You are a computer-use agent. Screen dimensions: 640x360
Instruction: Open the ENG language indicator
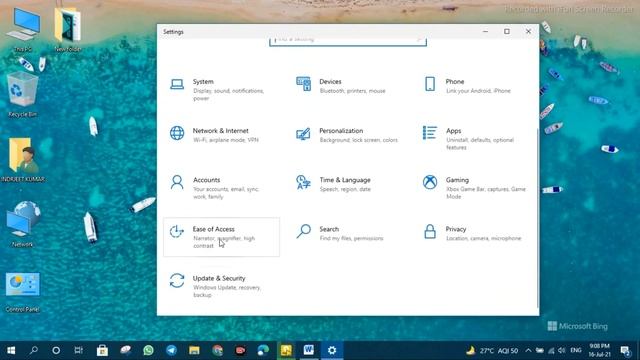click(x=576, y=350)
